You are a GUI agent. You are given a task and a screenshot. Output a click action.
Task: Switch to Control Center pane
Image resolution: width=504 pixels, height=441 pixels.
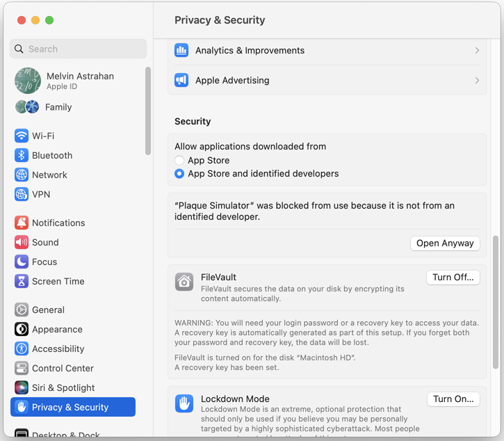(x=63, y=368)
